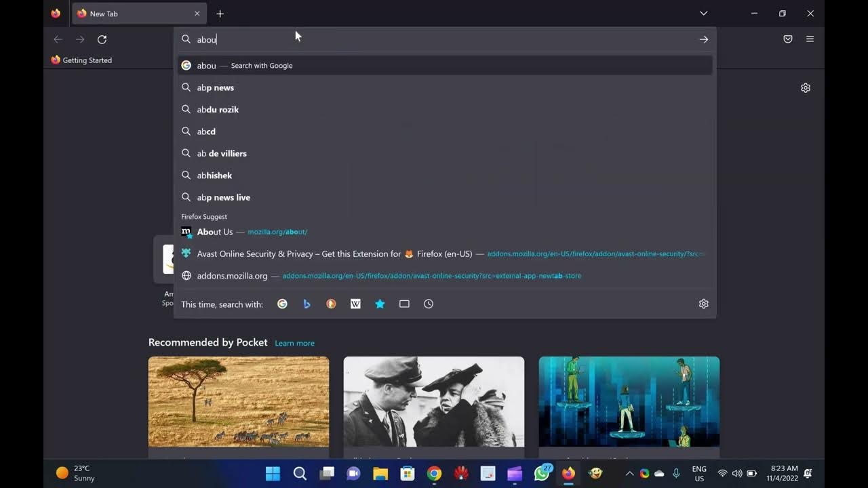Open Task View on the taskbar
This screenshot has width=868, height=488.
[x=327, y=474]
